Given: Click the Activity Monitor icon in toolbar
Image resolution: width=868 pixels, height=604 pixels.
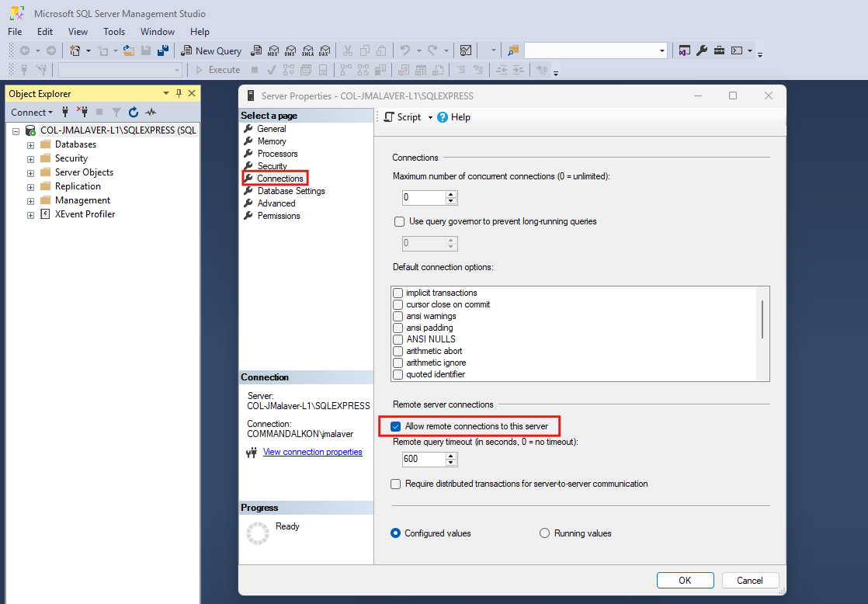Looking at the screenshot, I should (466, 51).
